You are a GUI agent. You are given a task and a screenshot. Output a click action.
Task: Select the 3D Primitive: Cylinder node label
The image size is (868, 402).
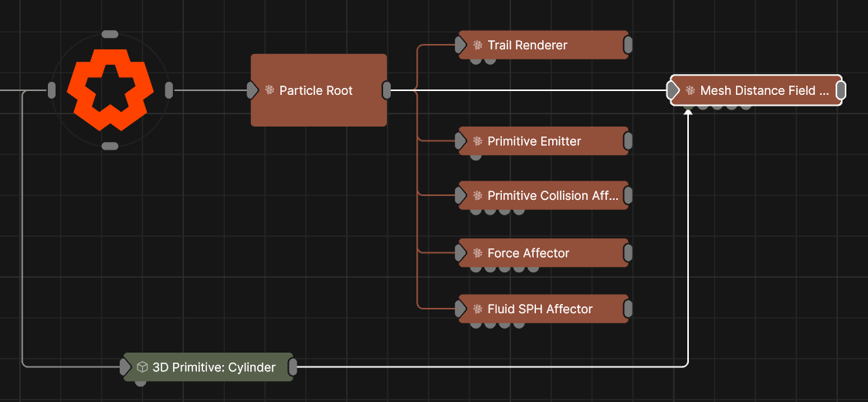[x=214, y=367]
